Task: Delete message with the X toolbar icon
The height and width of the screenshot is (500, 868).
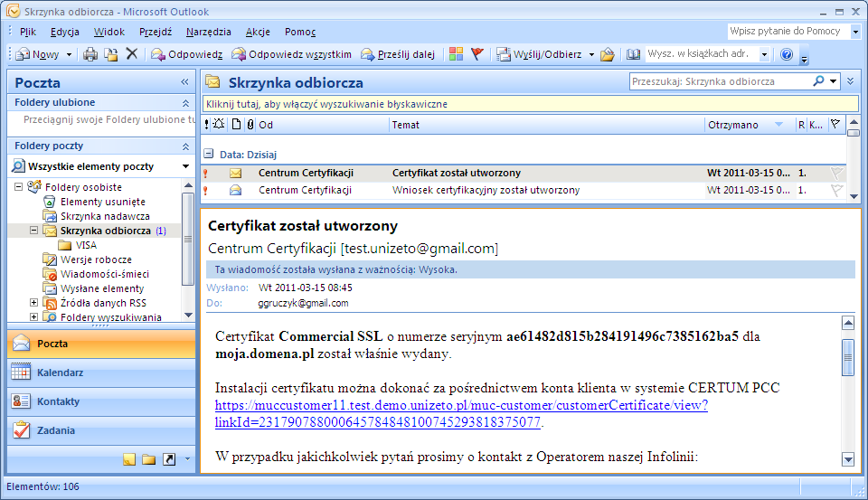Action: [132, 53]
